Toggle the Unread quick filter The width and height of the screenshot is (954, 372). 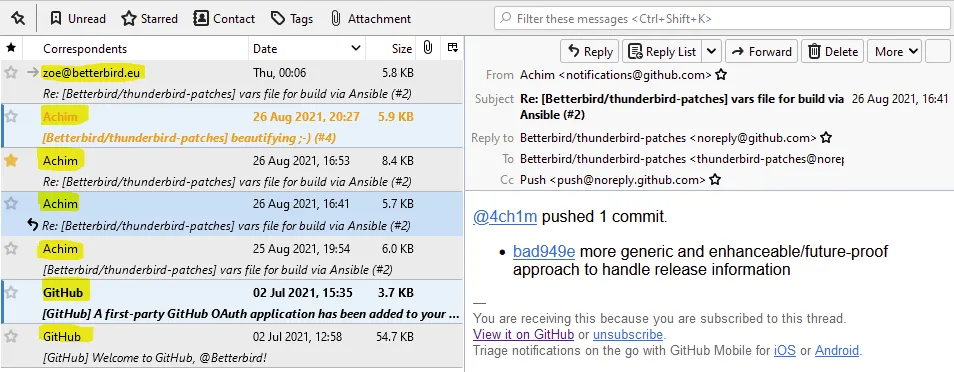click(77, 19)
